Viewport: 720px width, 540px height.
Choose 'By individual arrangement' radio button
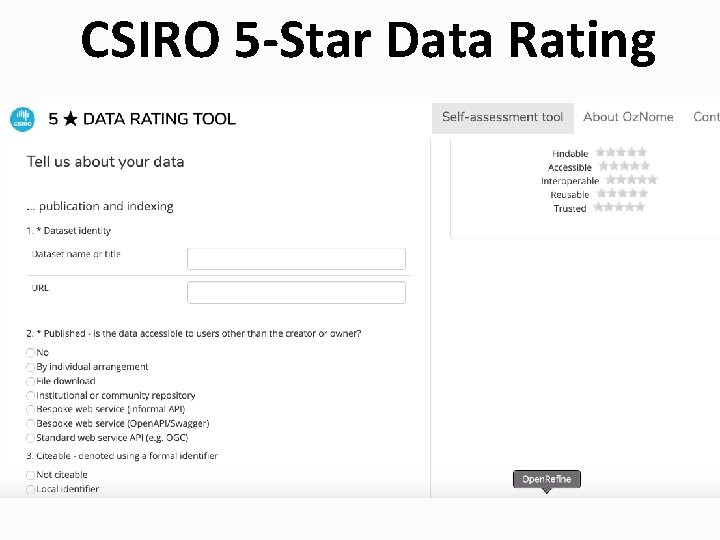coord(31,367)
